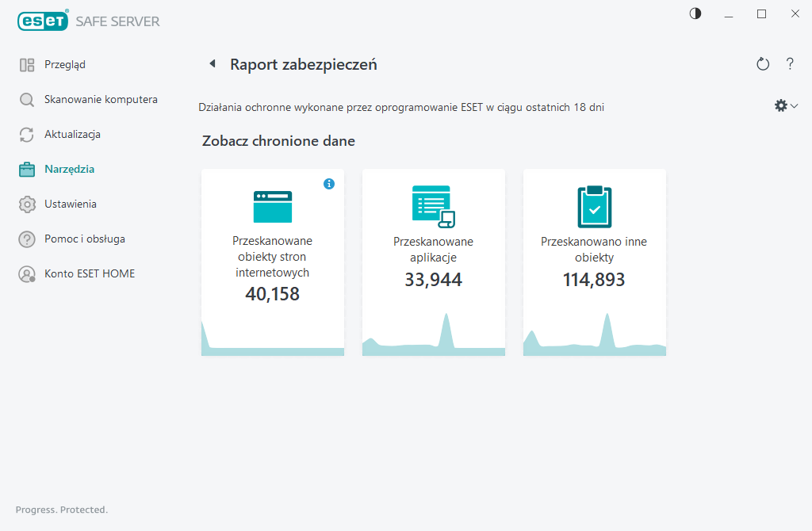
Task: Select Narzędzia in the sidebar
Action: (69, 170)
